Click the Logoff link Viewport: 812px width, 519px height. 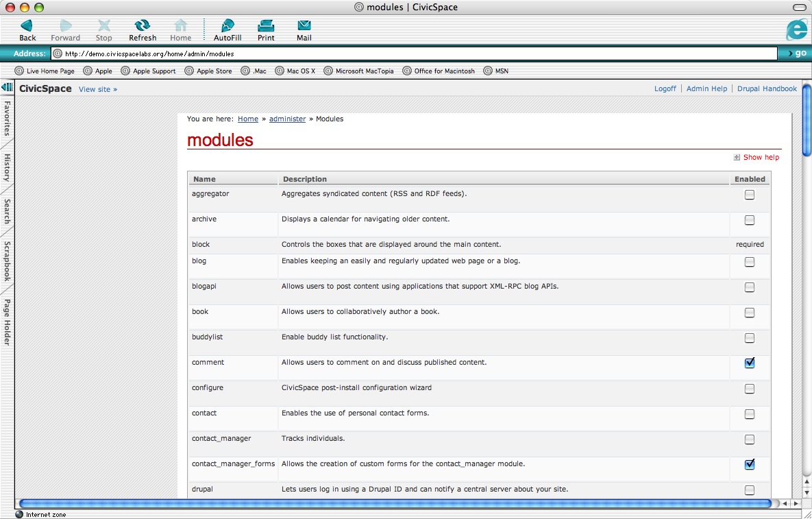(x=665, y=88)
